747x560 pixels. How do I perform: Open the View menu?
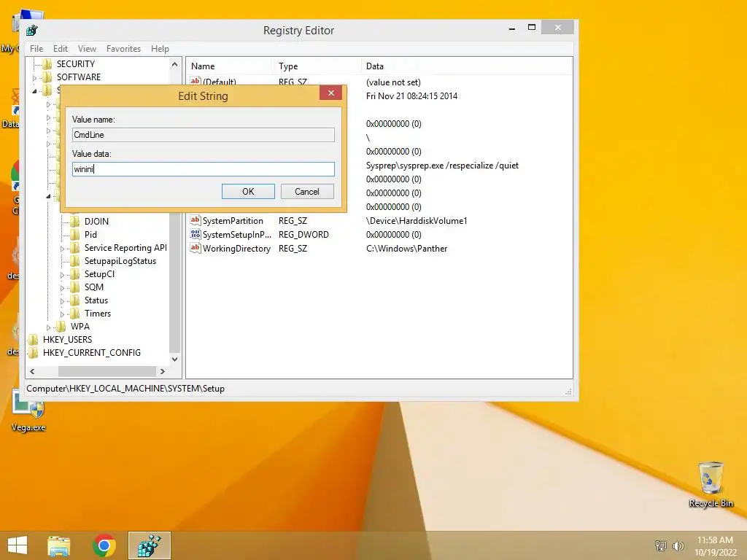88,49
